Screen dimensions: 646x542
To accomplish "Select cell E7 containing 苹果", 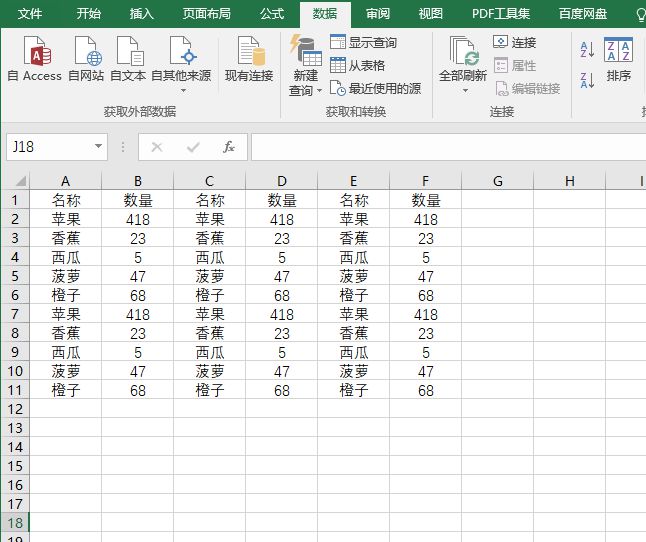I will point(353,314).
